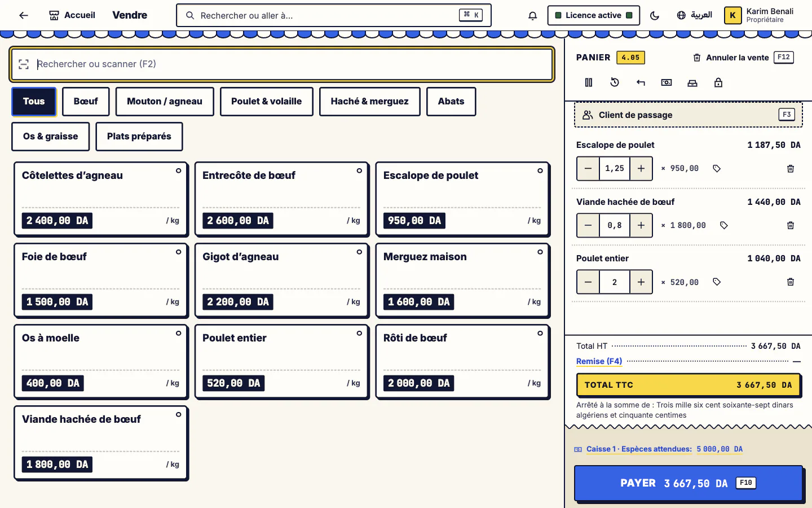Open Caisse 1 expected cash link
The width and height of the screenshot is (812, 508).
(x=659, y=449)
